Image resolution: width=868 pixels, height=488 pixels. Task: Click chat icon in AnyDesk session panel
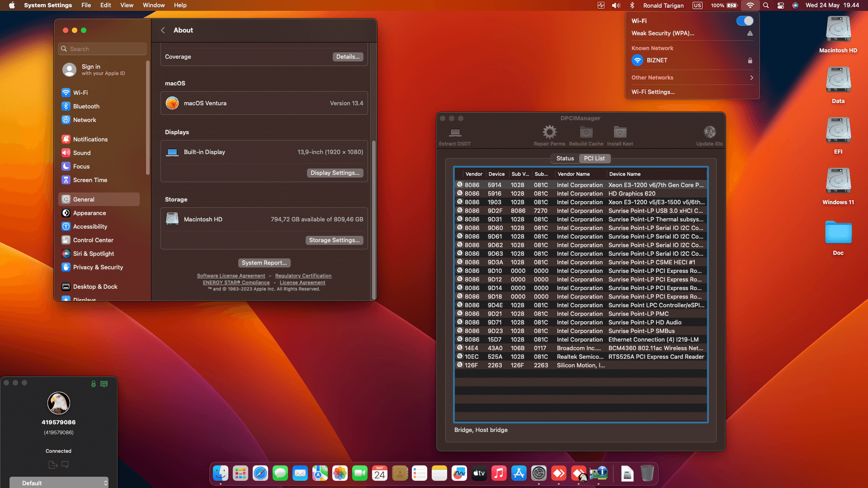65,464
